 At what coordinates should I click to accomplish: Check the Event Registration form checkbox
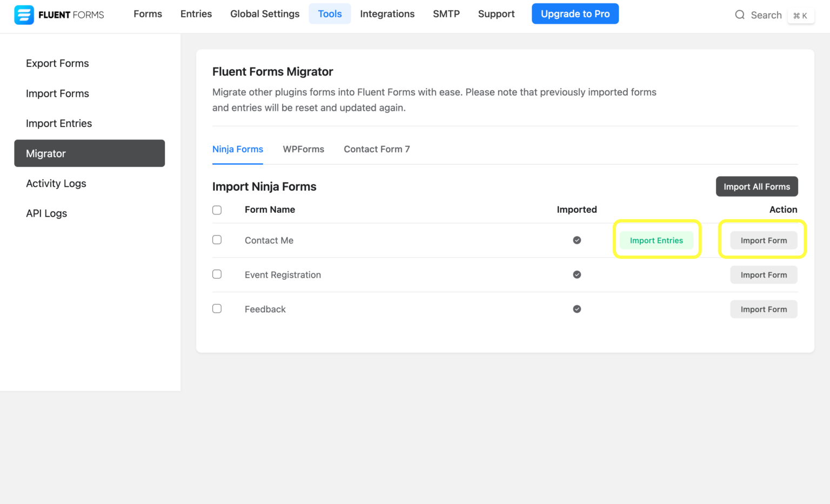tap(217, 274)
